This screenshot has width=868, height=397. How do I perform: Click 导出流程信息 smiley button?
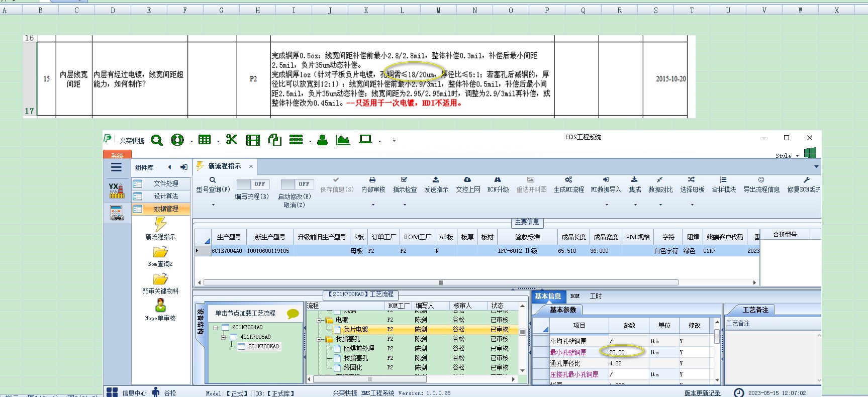coord(761,184)
